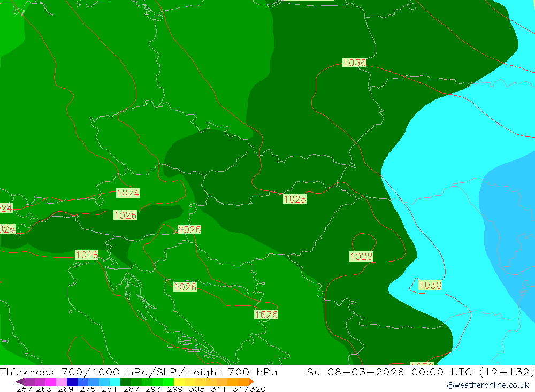Pick the cyan legend swatch
The height and width of the screenshot is (392, 535).
tap(115, 381)
